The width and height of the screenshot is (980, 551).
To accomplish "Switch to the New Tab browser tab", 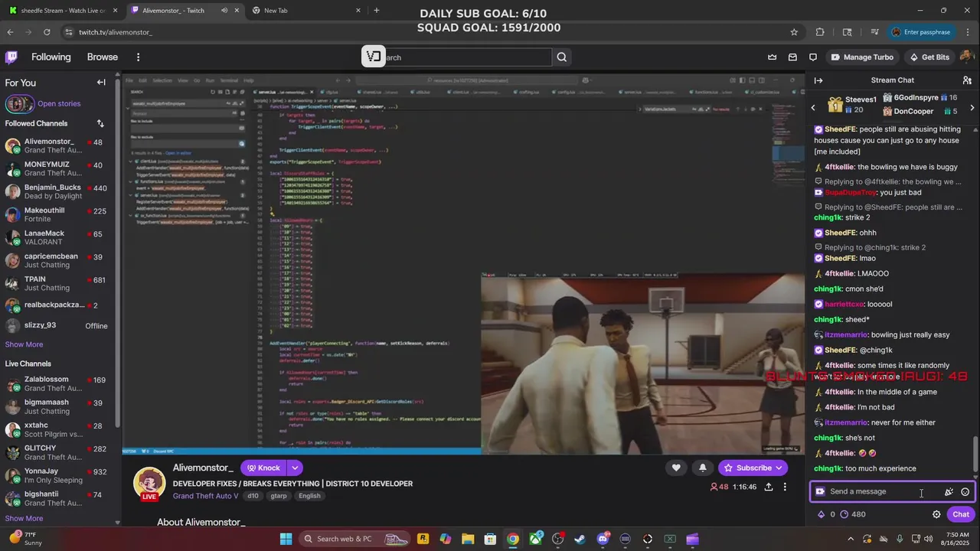I will coord(306,11).
